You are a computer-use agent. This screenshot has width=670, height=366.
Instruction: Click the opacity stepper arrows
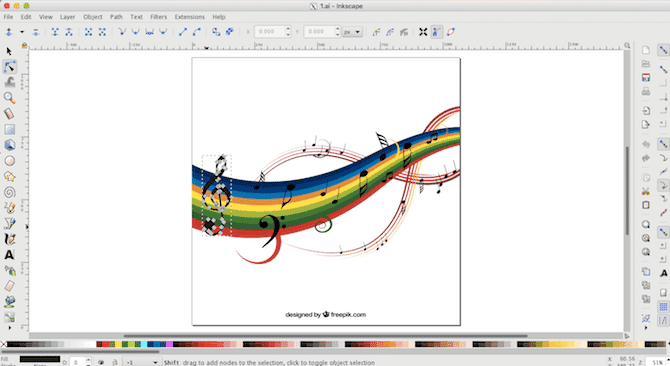click(88, 362)
